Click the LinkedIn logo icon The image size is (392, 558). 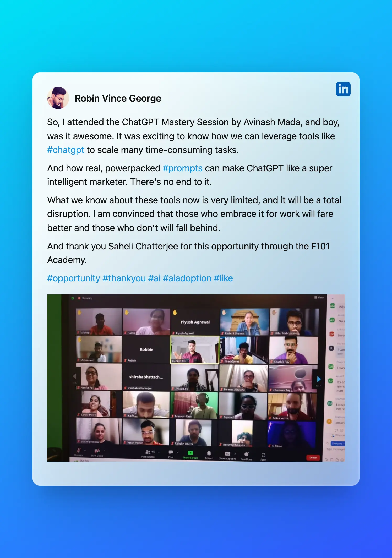click(x=343, y=89)
